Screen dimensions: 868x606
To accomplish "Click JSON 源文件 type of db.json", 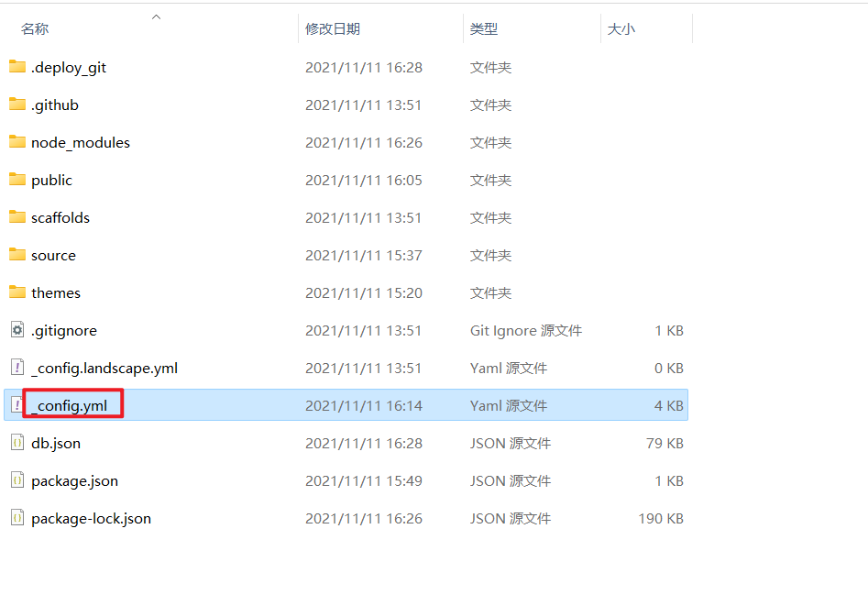I will pyautogui.click(x=511, y=443).
